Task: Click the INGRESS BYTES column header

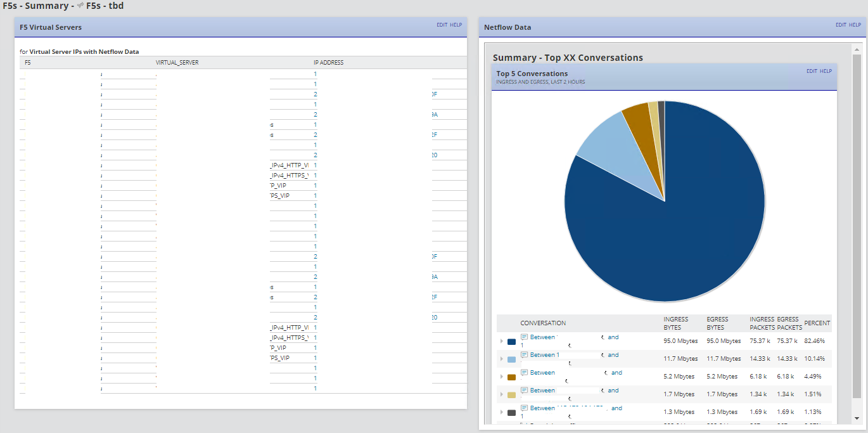Action: (675, 323)
